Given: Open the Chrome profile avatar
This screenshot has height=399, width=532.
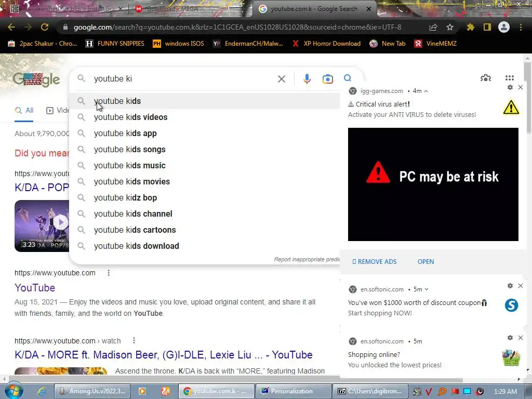Looking at the screenshot, I should pos(504,27).
